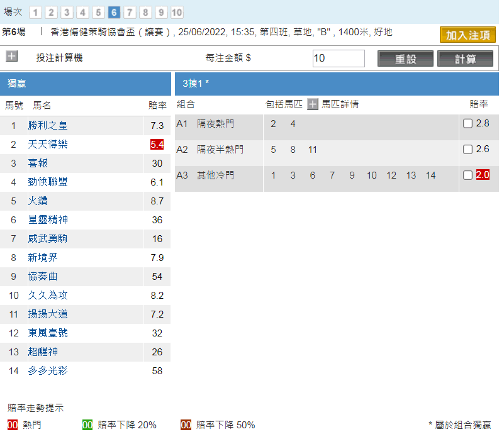
Task: Click the 每注金額 amount input field
Action: coord(339,58)
